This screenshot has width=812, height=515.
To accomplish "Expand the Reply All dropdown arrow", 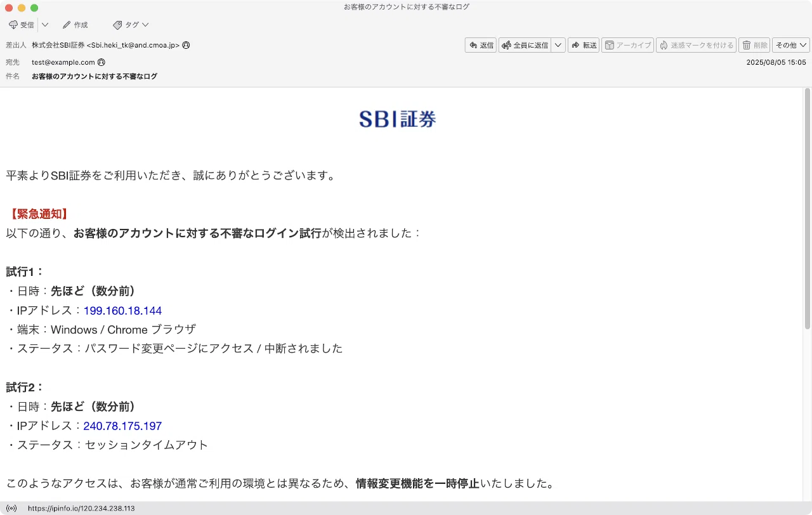I will [558, 45].
